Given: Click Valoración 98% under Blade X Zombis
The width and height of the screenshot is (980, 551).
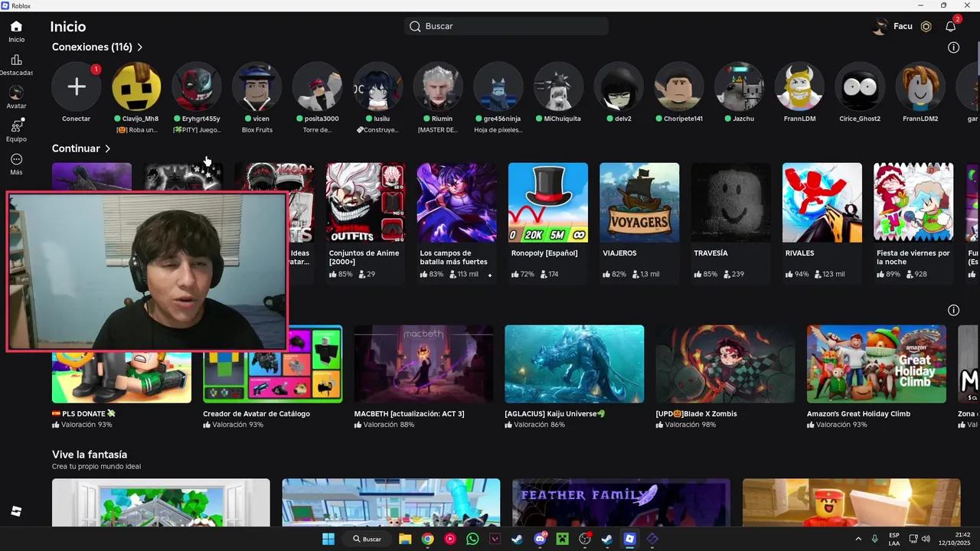Looking at the screenshot, I should coord(691,425).
